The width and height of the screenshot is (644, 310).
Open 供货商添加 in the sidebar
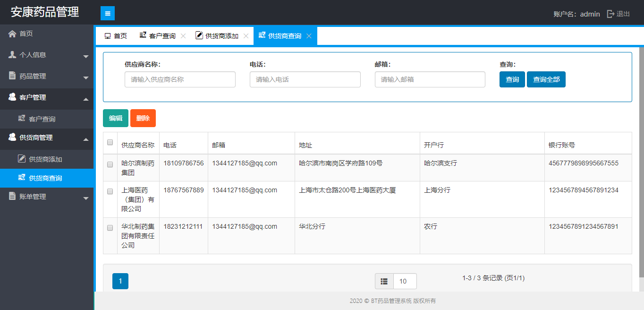pyautogui.click(x=47, y=159)
